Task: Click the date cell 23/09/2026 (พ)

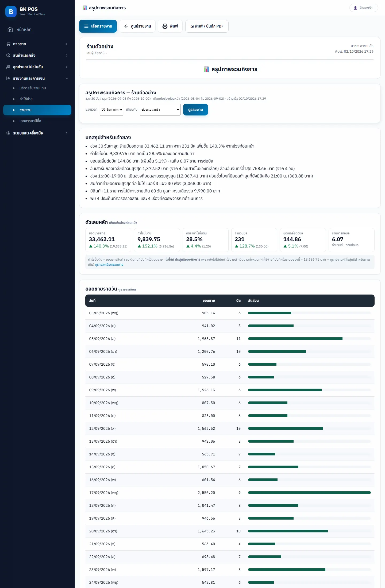Action: 102,570
